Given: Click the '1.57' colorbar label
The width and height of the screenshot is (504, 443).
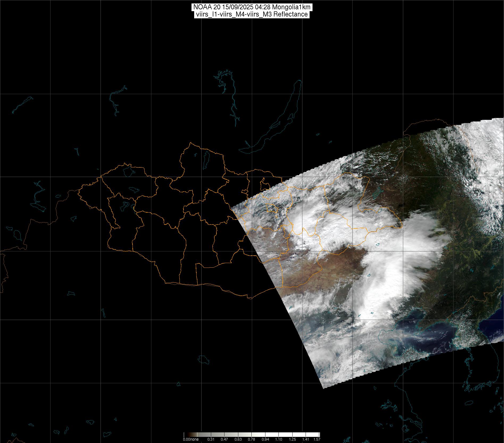Looking at the screenshot, I should [x=317, y=440].
